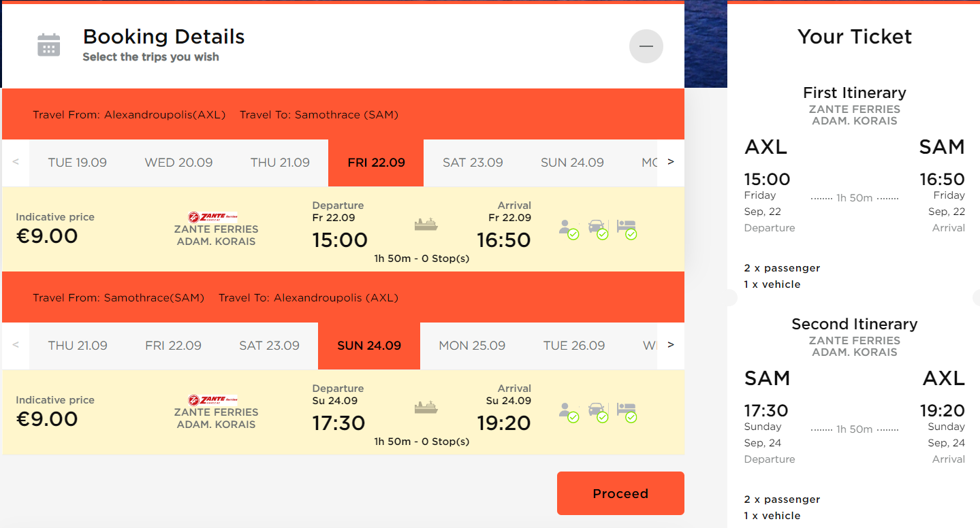Screen dimensions: 980x528
Task: Click ship icon in return Samothrace trip
Action: (x=426, y=408)
